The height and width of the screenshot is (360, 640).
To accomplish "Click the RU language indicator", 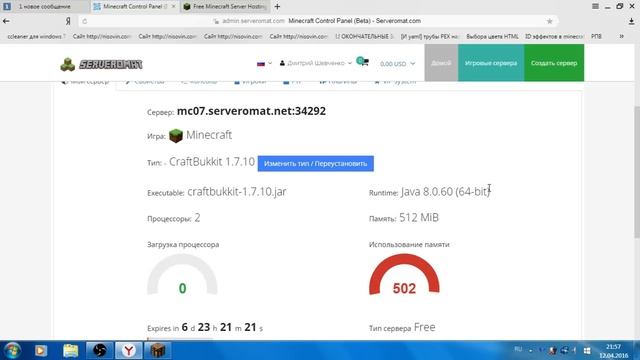I will pos(518,349).
